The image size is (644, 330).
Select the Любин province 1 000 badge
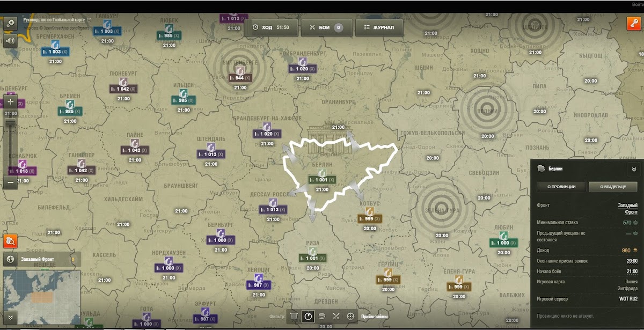503,243
